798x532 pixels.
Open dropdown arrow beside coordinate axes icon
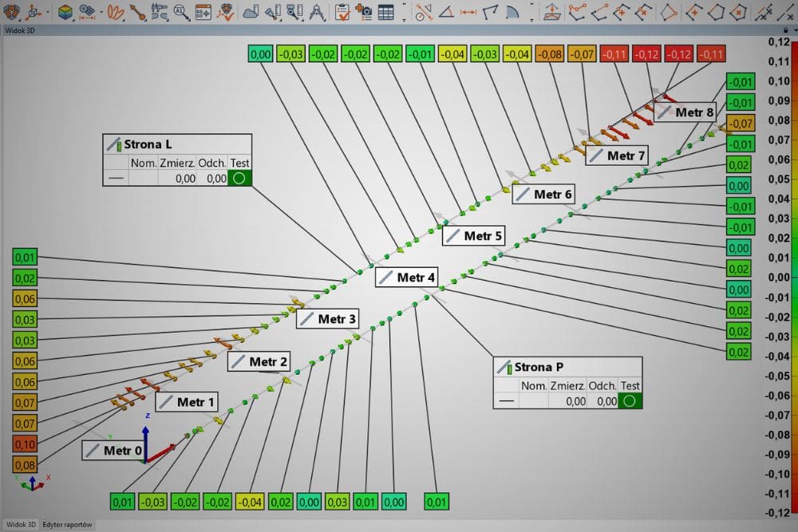[x=46, y=12]
